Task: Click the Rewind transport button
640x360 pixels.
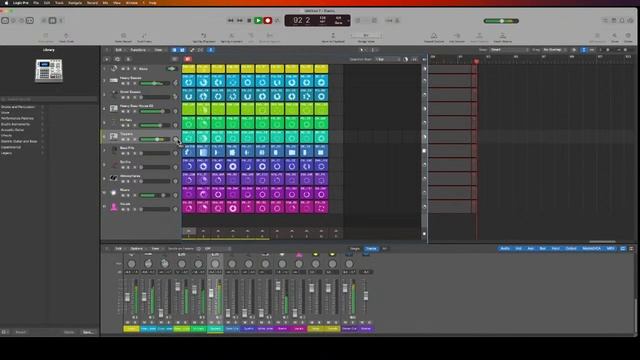Action: coord(231,20)
